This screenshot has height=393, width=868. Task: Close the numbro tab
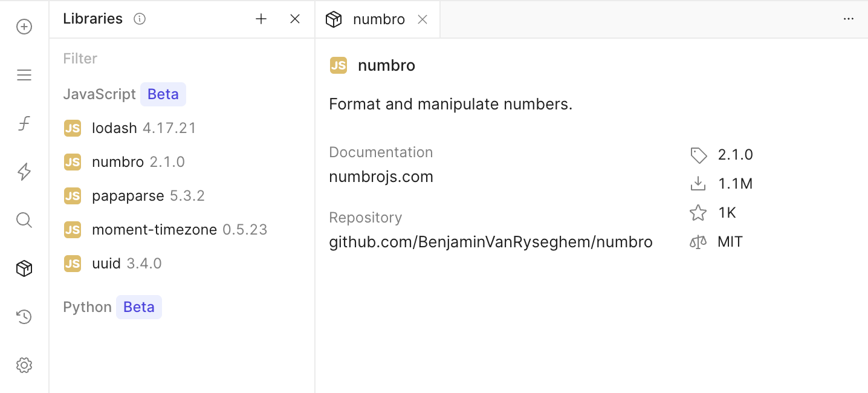pos(423,19)
